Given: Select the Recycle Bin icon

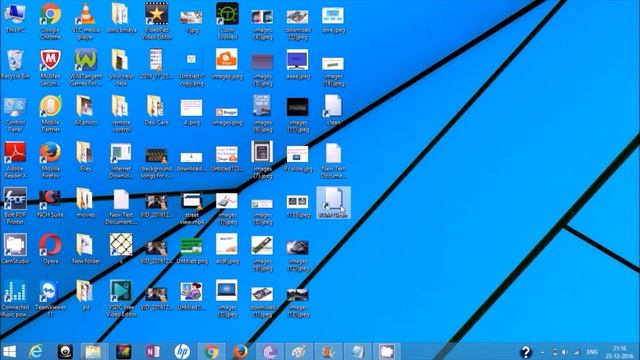Looking at the screenshot, I should [15, 64].
